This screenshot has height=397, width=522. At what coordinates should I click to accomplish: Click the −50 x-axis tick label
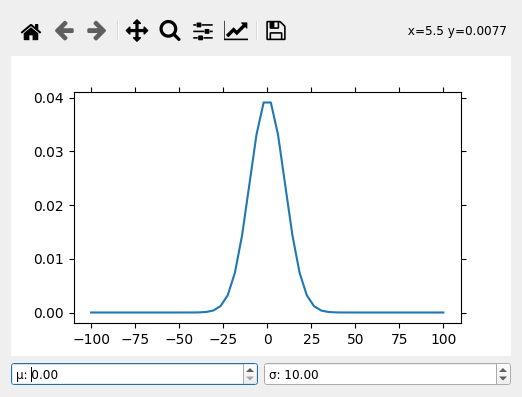(x=179, y=339)
